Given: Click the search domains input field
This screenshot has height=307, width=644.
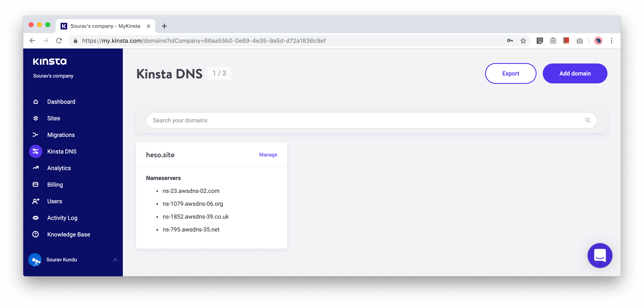Looking at the screenshot, I should coord(372,120).
